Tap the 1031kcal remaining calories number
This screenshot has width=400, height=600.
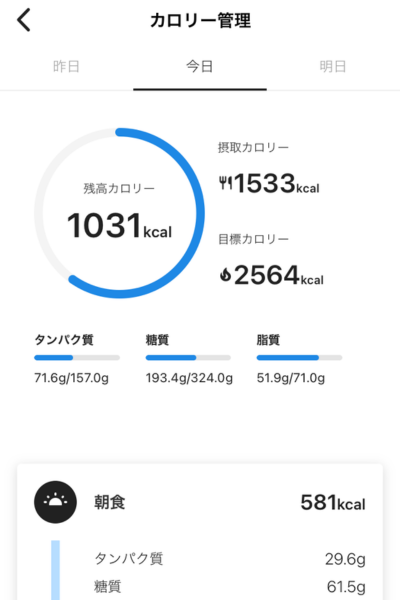click(x=119, y=226)
